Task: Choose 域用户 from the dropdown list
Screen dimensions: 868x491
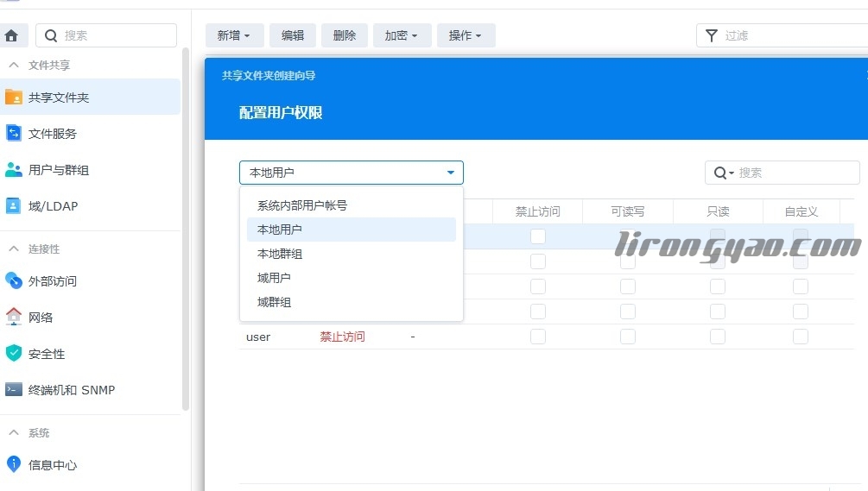Action: (351, 278)
